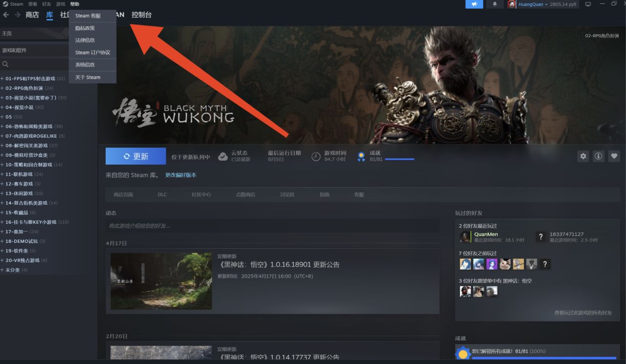Screen dimensions: 626x364
Task: Click the clock icon beside 游戏时间
Action: click(316, 156)
